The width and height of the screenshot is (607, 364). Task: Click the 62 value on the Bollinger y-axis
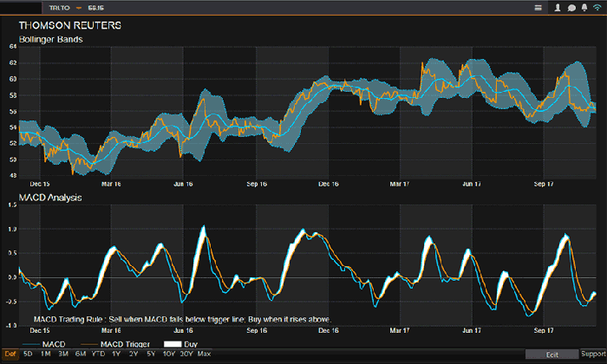pos(13,62)
